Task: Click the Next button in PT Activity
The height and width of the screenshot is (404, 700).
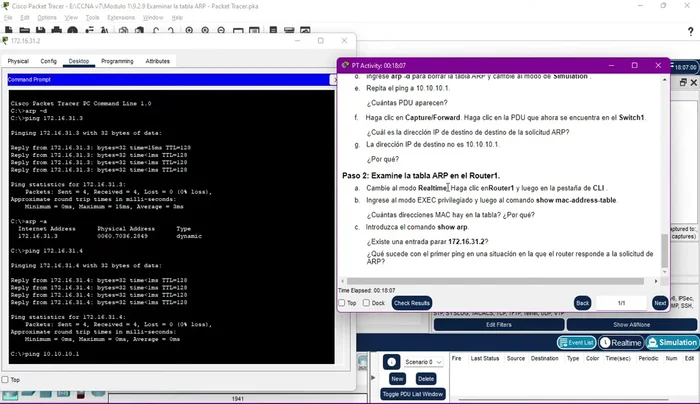Action: coord(660,303)
